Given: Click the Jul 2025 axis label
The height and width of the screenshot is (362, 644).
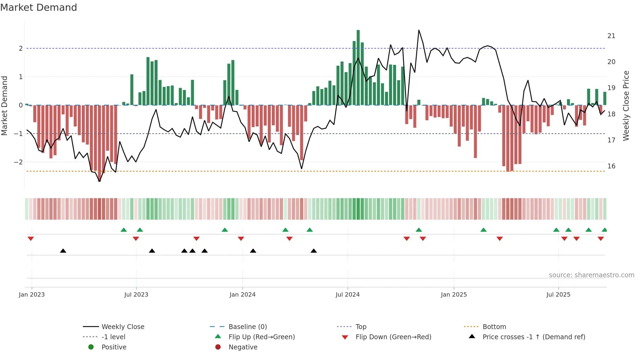Looking at the screenshot, I should (558, 294).
